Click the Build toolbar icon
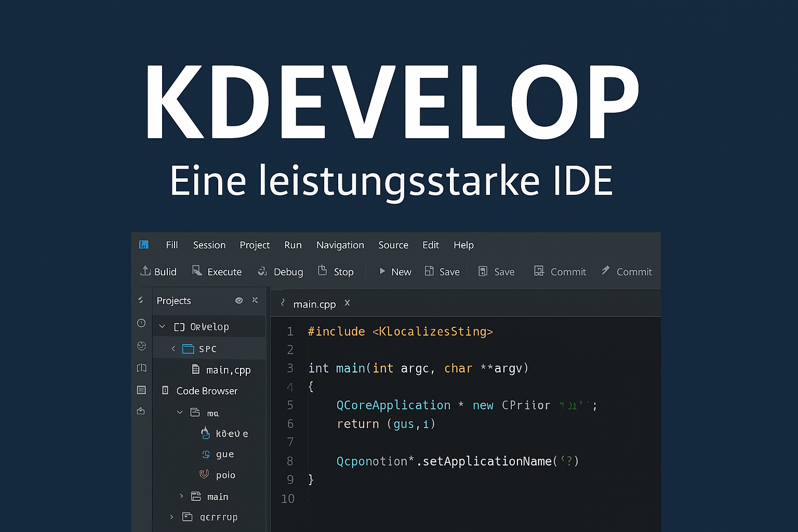The width and height of the screenshot is (798, 532). point(145,271)
